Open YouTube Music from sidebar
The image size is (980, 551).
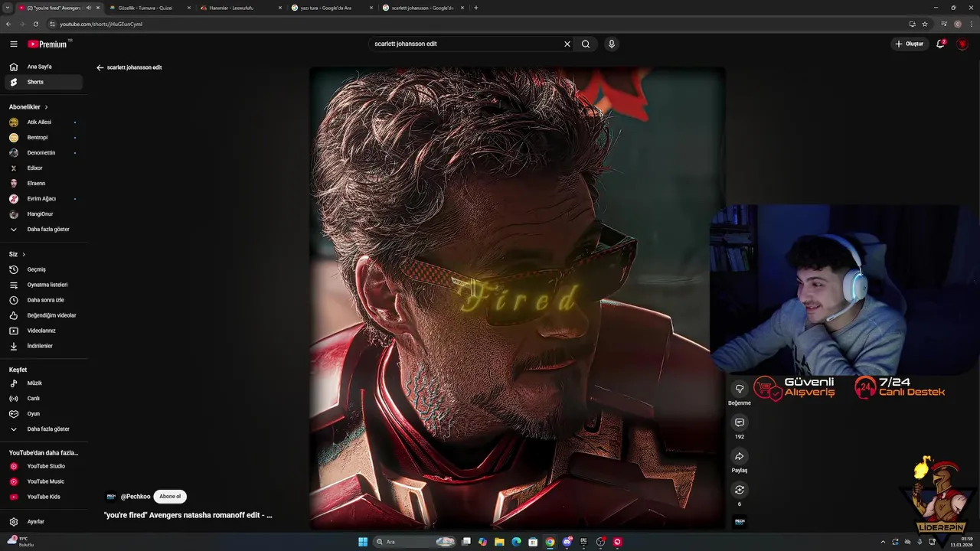pos(44,481)
